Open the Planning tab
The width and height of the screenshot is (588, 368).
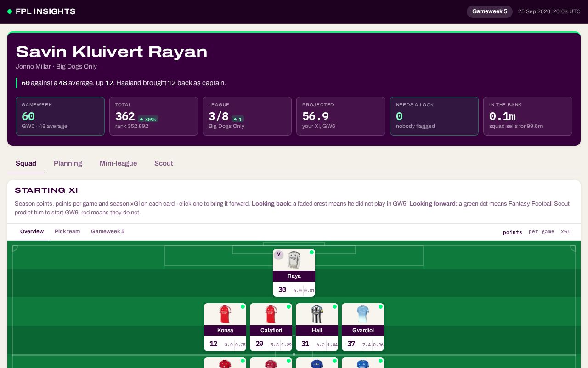click(x=68, y=163)
